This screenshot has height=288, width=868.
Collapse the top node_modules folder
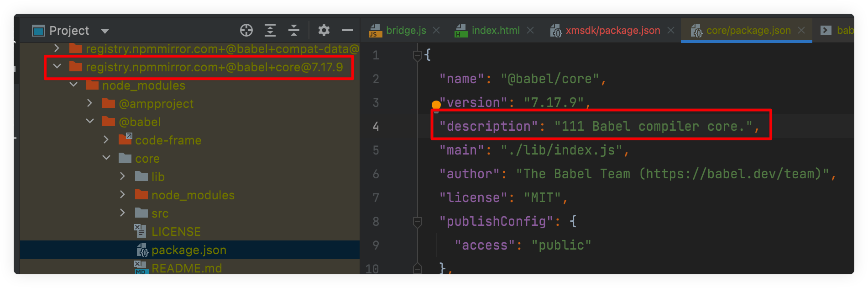click(73, 85)
